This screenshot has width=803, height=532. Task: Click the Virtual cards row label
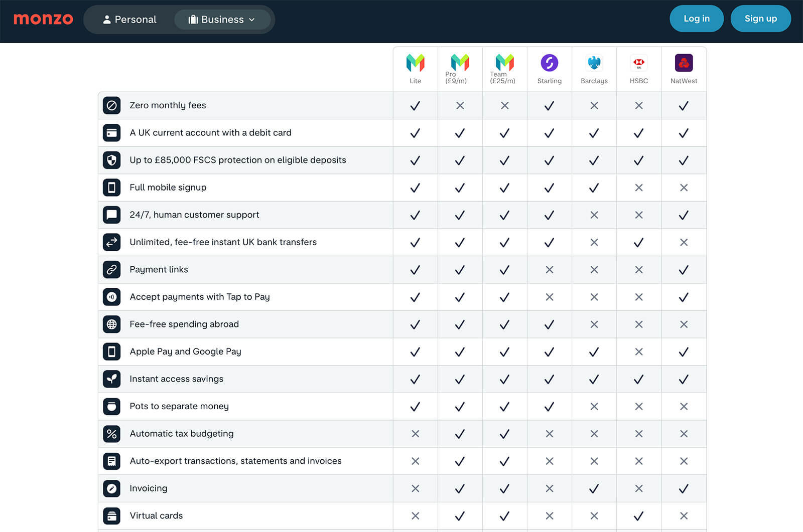(x=156, y=515)
